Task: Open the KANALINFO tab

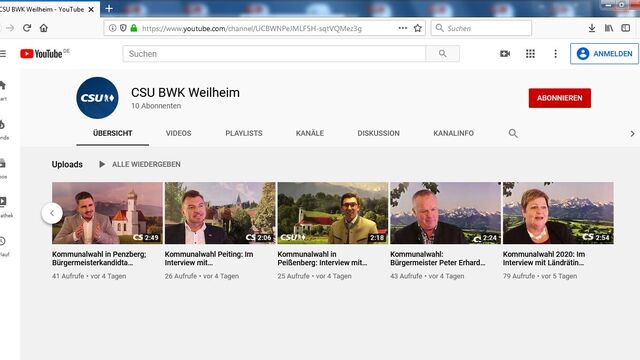Action: click(453, 133)
